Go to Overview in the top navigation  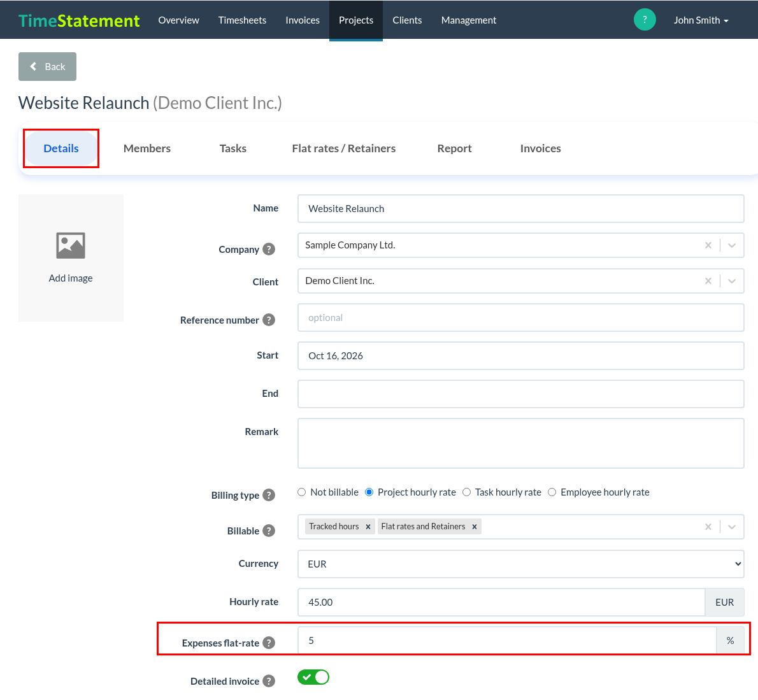[178, 20]
